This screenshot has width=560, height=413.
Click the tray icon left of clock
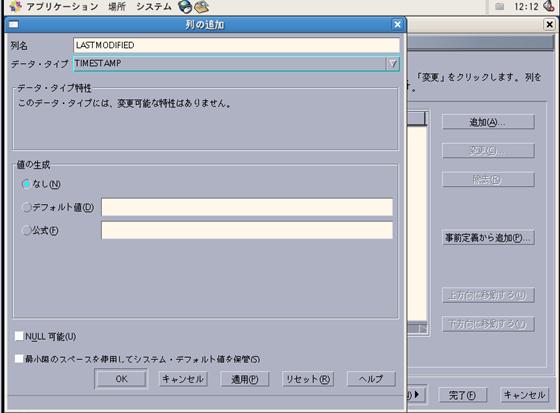[x=500, y=6]
